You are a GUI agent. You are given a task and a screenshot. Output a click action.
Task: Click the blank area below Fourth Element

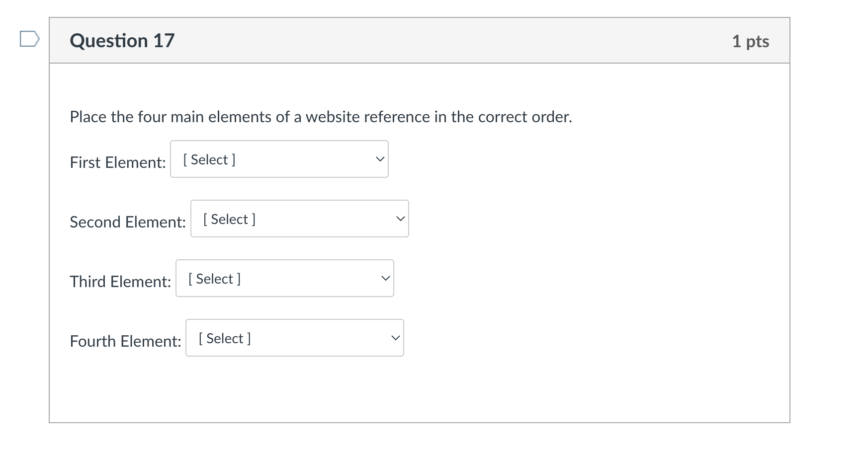420,390
